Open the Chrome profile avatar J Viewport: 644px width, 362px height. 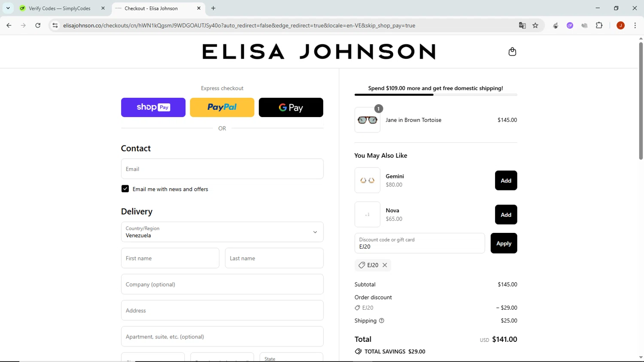(620, 25)
